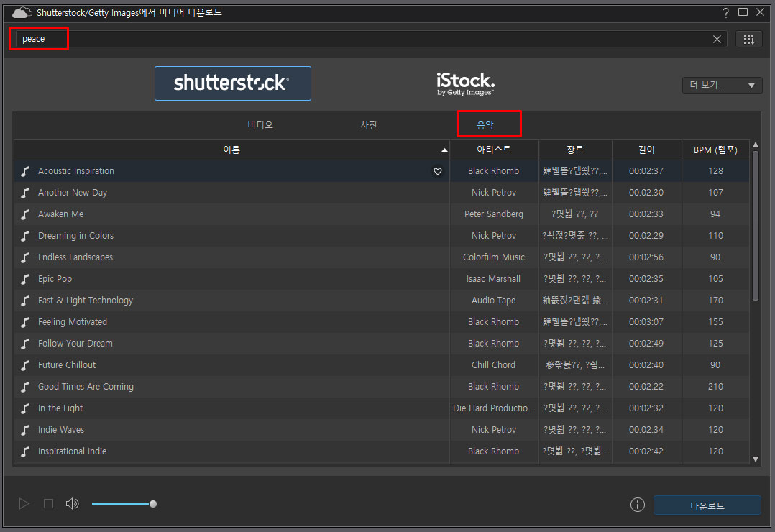This screenshot has height=532, width=775.
Task: Click the music note icon for In the Light
Action: pyautogui.click(x=25, y=408)
